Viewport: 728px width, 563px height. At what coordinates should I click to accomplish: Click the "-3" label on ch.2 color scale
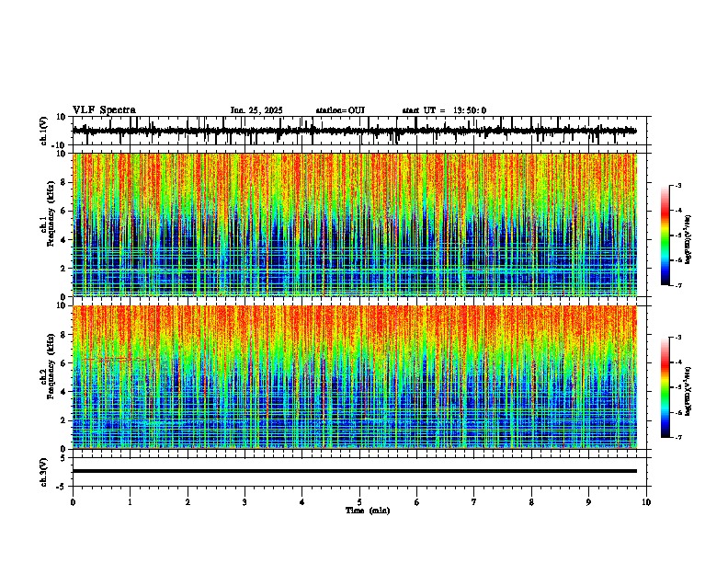click(x=678, y=338)
